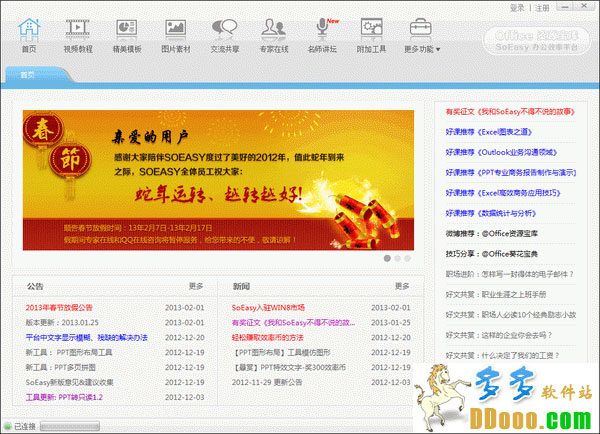Click the Spring Festival banner image
Viewport: 600px width, 434px height.
(218, 180)
